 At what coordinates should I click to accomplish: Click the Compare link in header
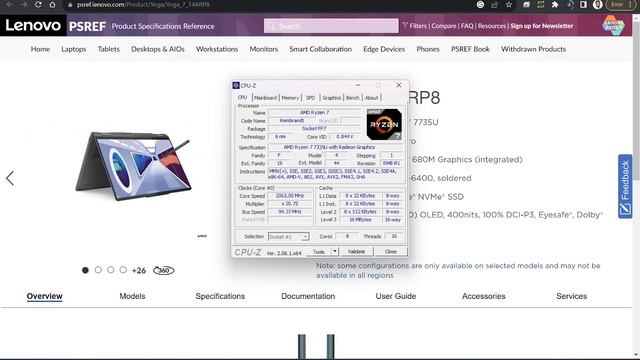(x=444, y=26)
